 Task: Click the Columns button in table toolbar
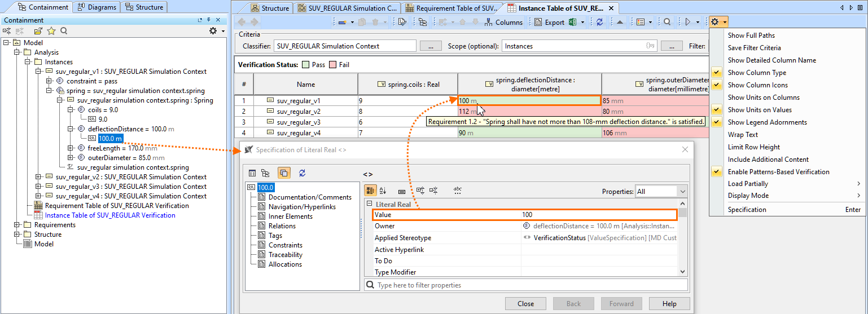pyautogui.click(x=502, y=23)
